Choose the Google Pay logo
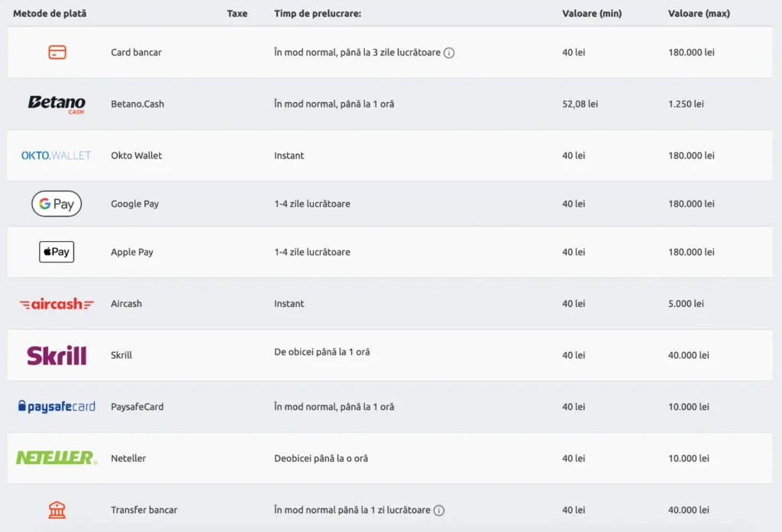The image size is (782, 532). (57, 204)
